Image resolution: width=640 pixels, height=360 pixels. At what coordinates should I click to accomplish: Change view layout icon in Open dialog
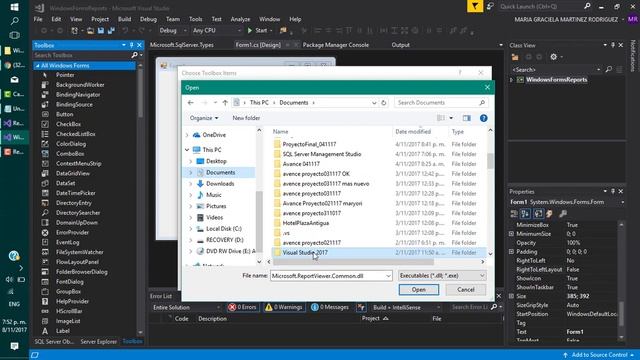441,118
